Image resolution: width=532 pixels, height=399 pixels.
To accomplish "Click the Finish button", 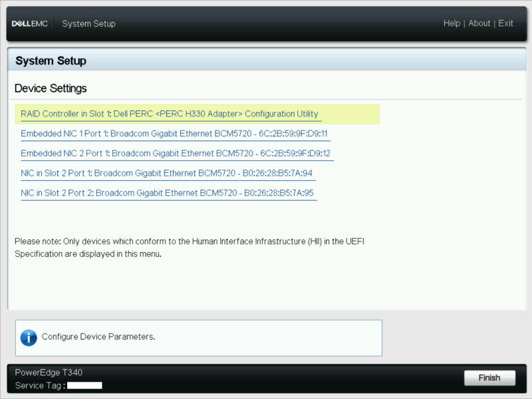I will tap(489, 378).
